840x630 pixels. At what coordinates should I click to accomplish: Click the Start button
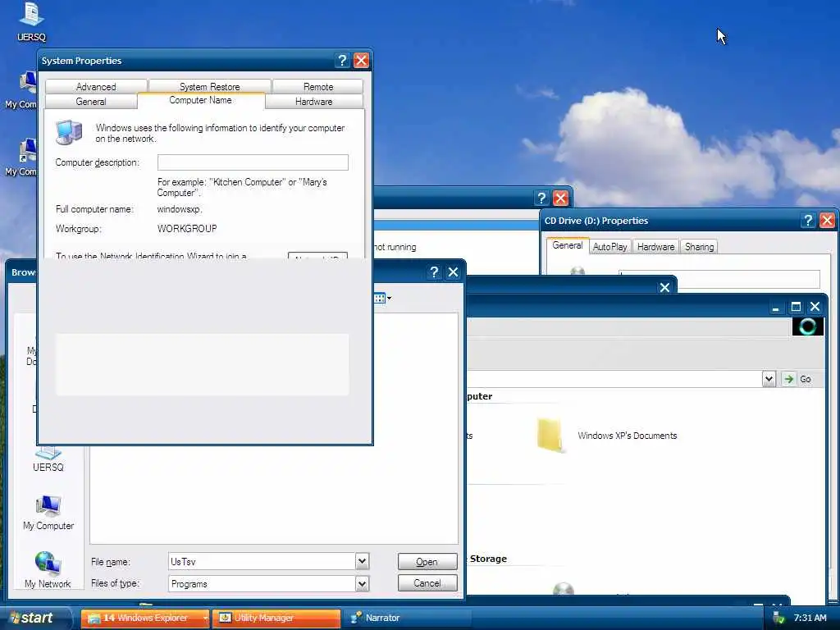pos(35,618)
